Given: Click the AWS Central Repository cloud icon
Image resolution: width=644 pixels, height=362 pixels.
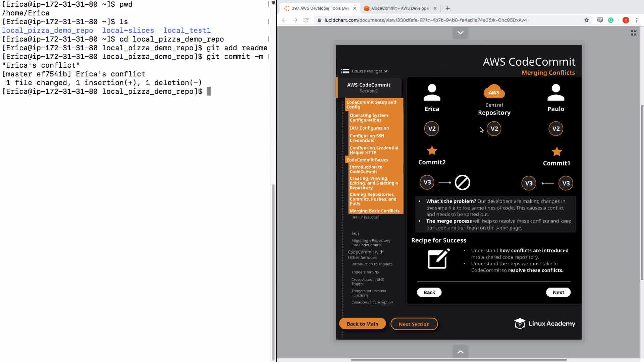Looking at the screenshot, I should [x=494, y=92].
